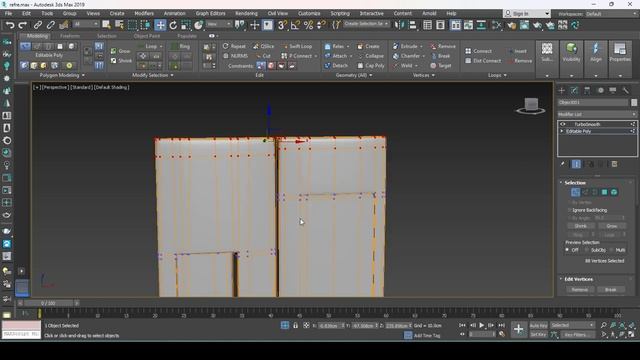Switch to the Freeform ribbon tab
The width and height of the screenshot is (640, 360).
(x=70, y=36)
